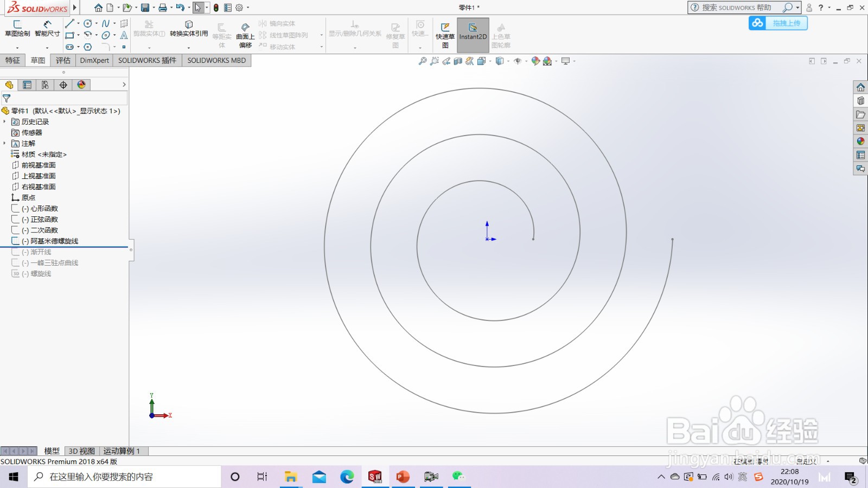The image size is (868, 488).
Task: Open Microsoft Edge from the taskbar
Action: [x=347, y=477]
